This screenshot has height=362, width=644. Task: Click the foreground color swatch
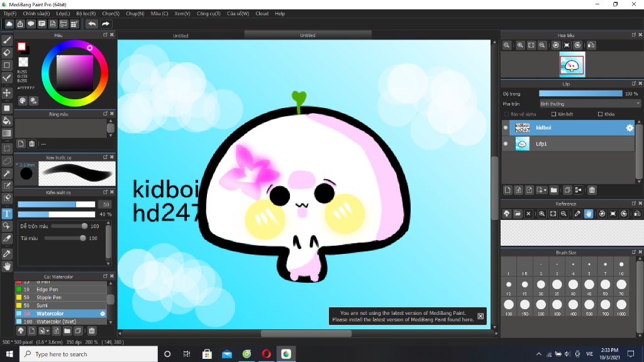[x=21, y=47]
